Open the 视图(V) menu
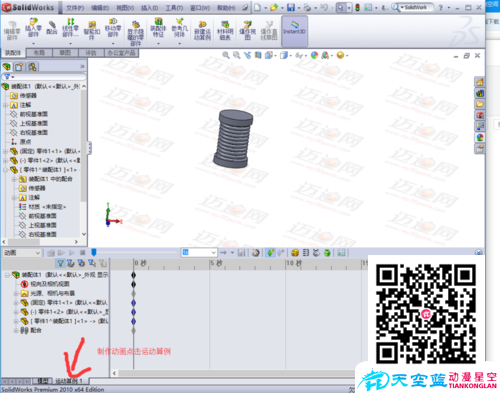 (125, 7)
